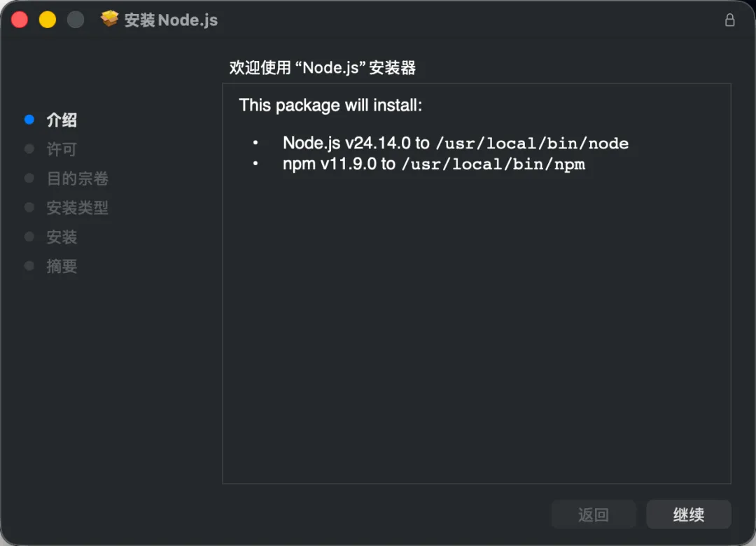Select the 介绍 step in the sidebar
Viewport: 756px width, 546px height.
pos(62,120)
